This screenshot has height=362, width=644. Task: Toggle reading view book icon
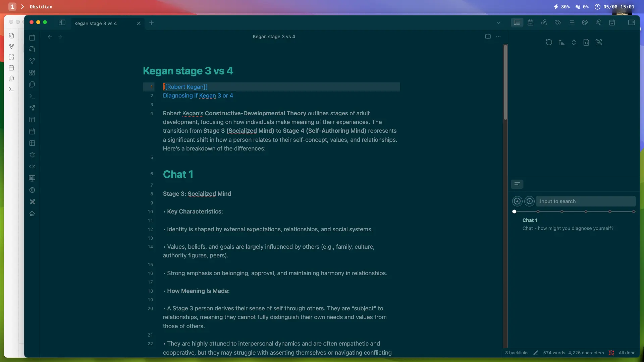488,37
